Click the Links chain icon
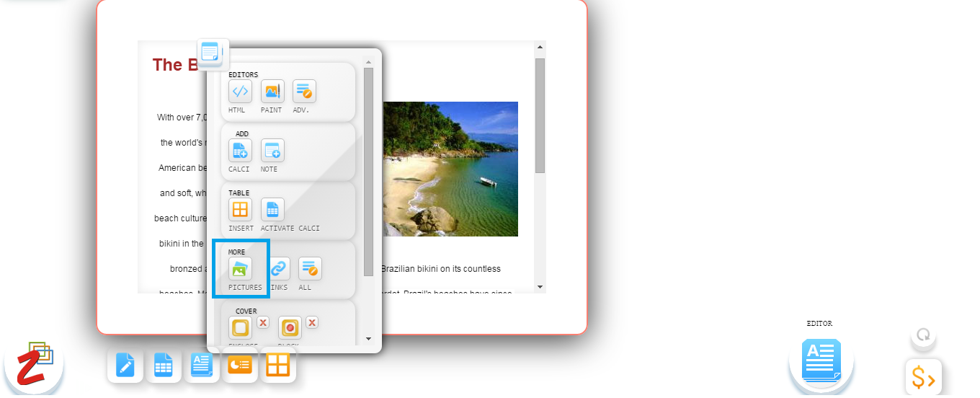The height and width of the screenshot is (398, 980). [x=279, y=269]
